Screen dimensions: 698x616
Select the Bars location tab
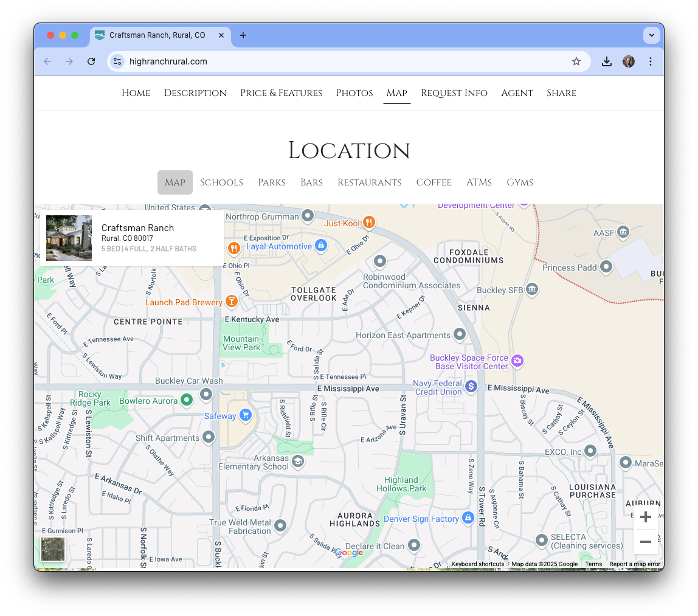(x=311, y=182)
